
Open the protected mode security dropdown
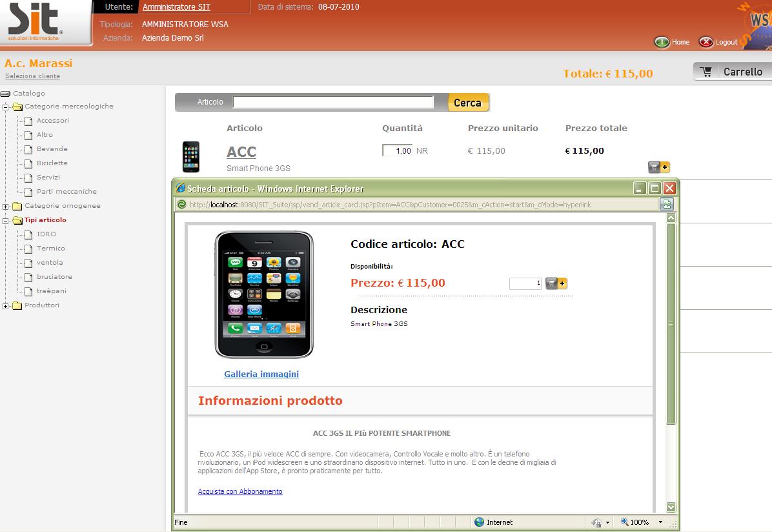(x=608, y=523)
